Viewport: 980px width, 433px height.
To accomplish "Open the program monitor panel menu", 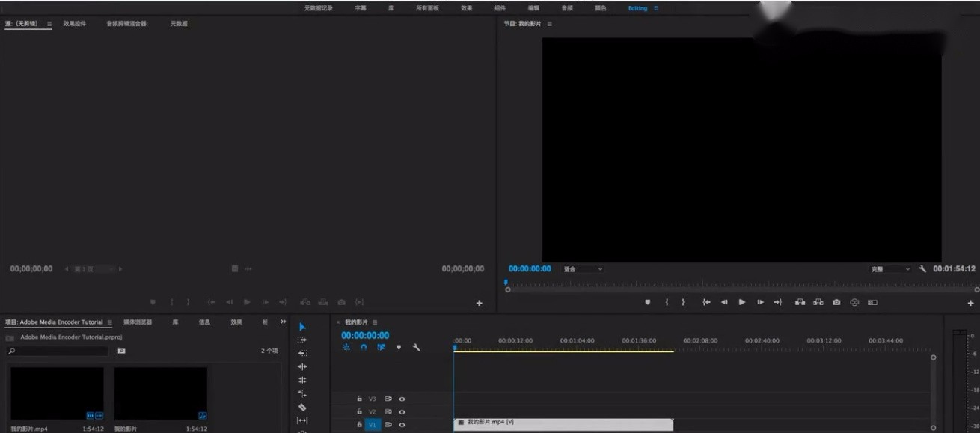I will pos(549,24).
